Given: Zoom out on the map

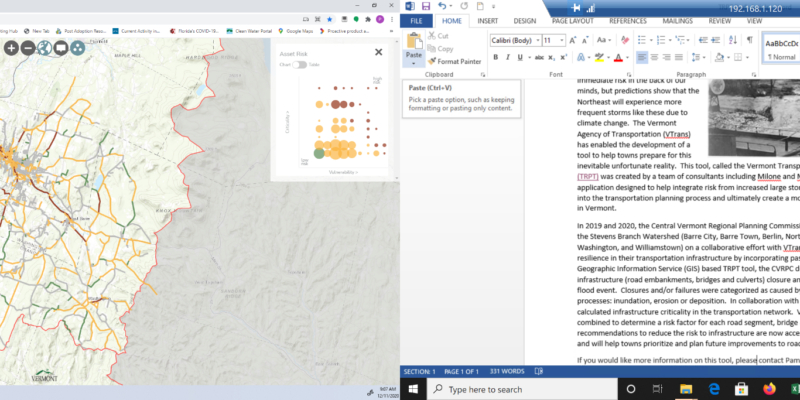Looking at the screenshot, I should pyautogui.click(x=27, y=48).
